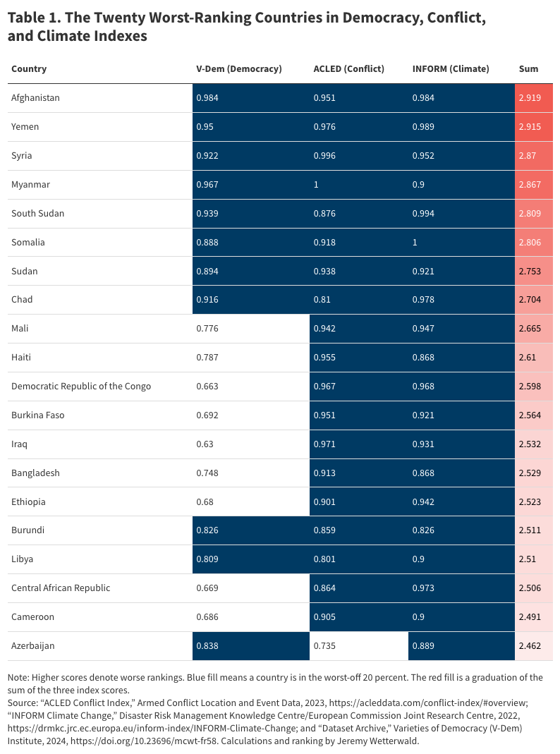Select Afghanistan's red Sum cell 2.919

(534, 98)
